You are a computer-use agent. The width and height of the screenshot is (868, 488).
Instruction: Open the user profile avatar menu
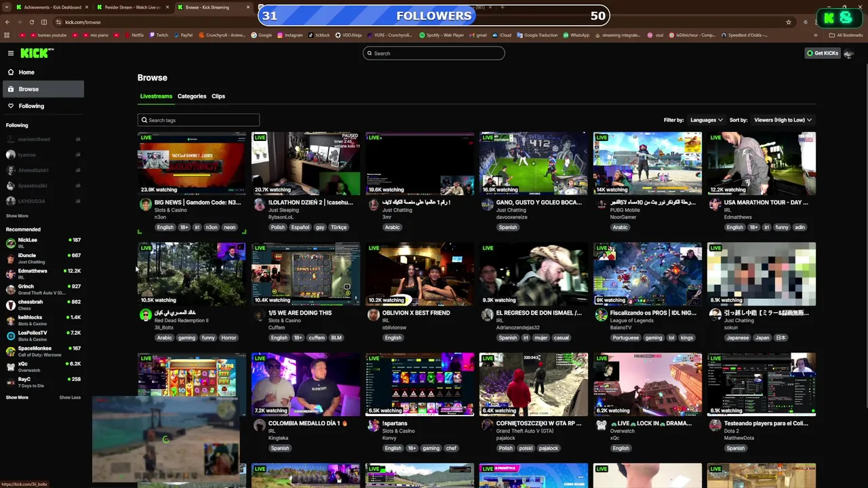click(x=848, y=54)
